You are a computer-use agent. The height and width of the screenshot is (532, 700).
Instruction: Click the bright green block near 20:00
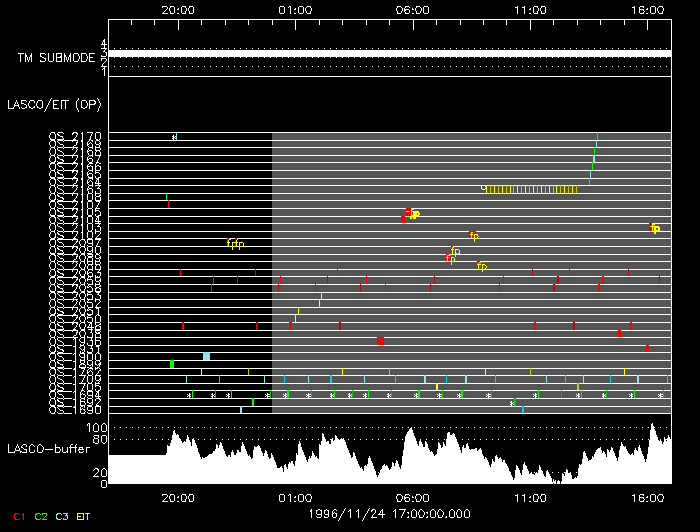coord(172,364)
